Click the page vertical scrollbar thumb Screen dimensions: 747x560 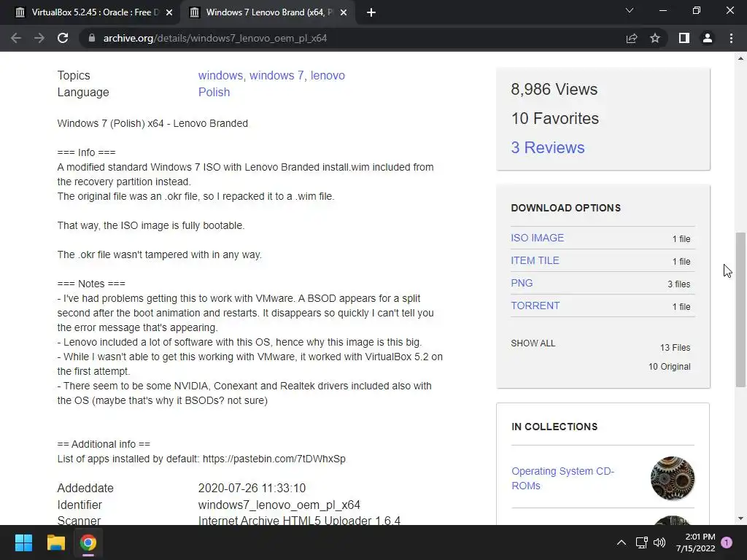point(740,309)
